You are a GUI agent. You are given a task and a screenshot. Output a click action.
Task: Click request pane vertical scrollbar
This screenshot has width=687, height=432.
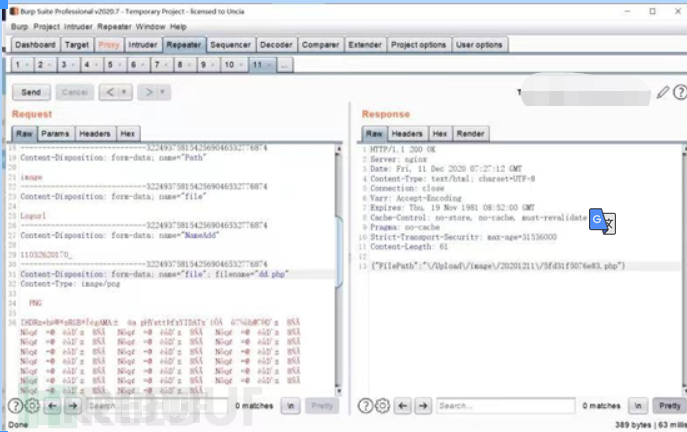[x=339, y=252]
